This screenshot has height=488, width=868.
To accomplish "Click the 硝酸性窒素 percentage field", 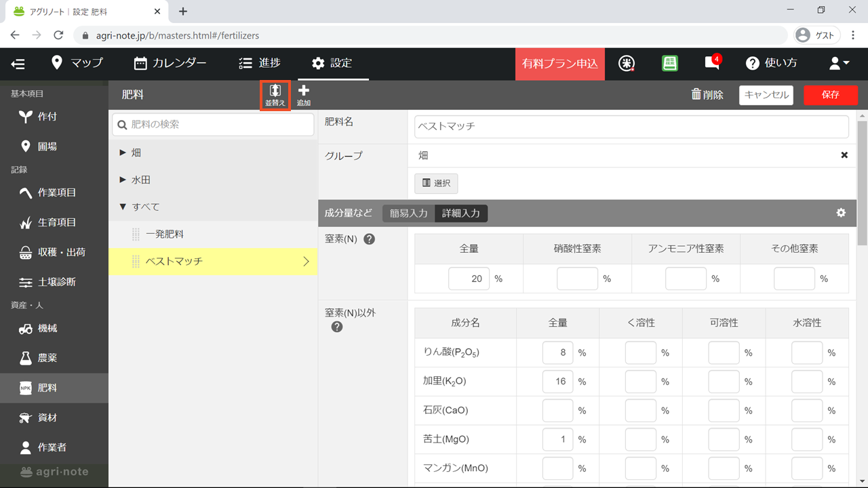I will click(x=577, y=279).
